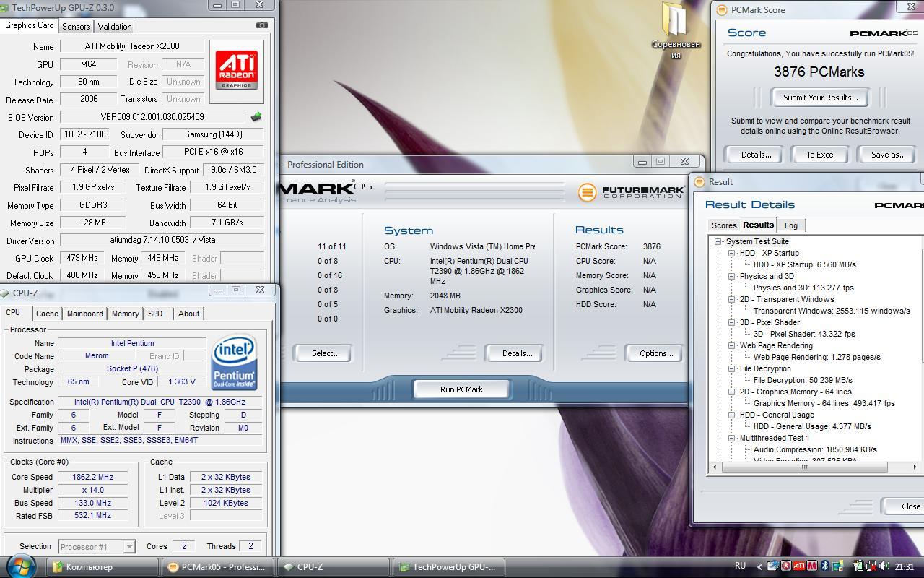Click the BIOS save chip icon in GPU-Z

click(256, 117)
